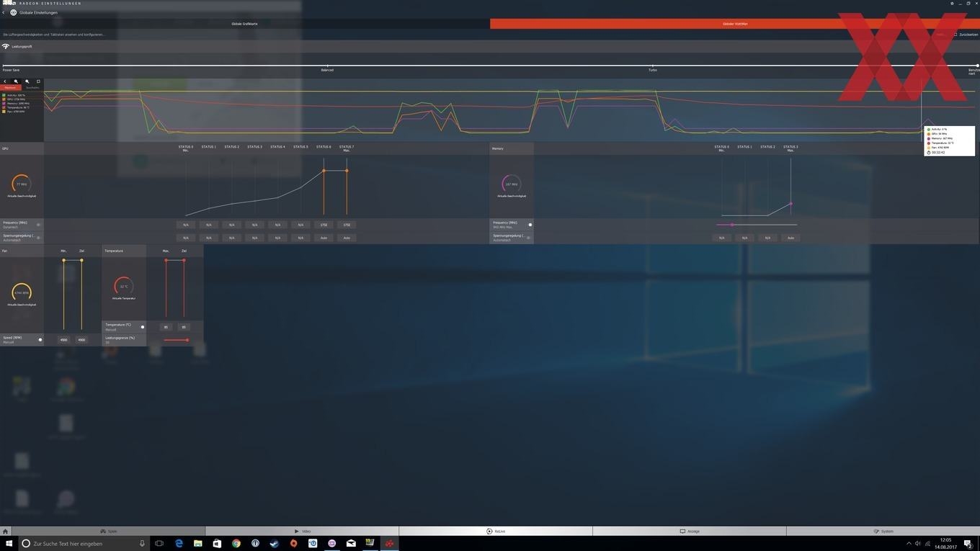Image resolution: width=980 pixels, height=551 pixels.
Task: Click the Status 7 voltage Auto button
Action: pyautogui.click(x=347, y=238)
